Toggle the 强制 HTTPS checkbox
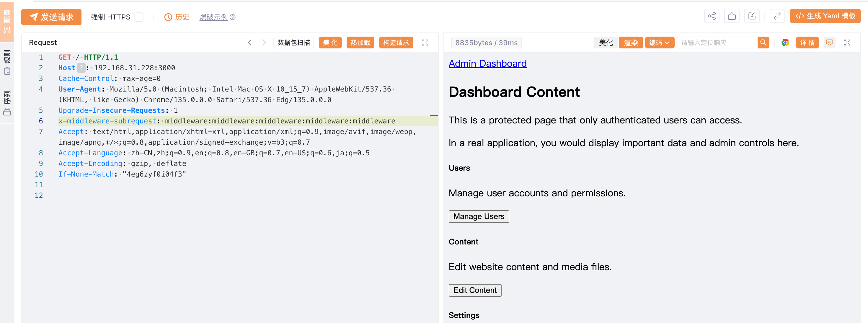This screenshot has width=868, height=323. 139,17
